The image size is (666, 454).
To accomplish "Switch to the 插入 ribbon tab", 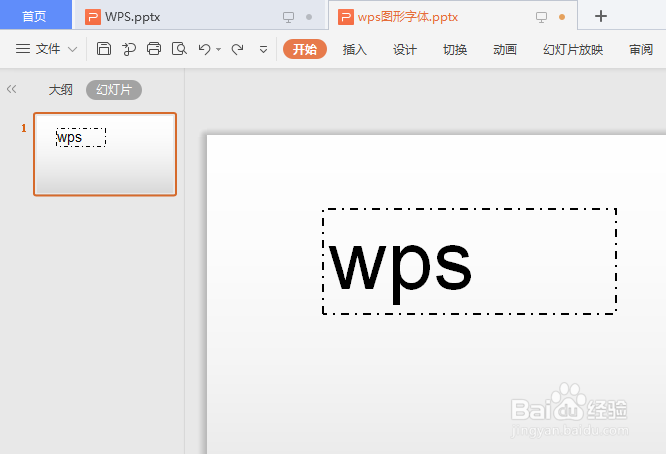I will (355, 49).
